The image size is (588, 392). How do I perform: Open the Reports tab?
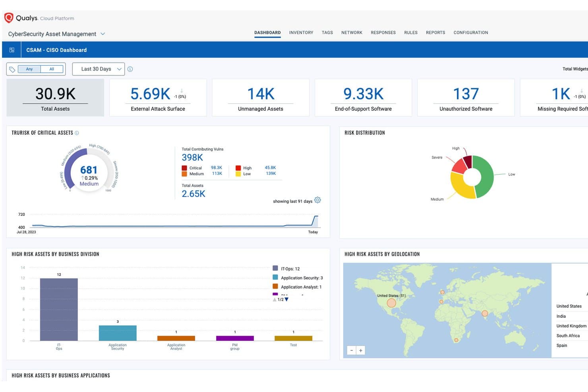coord(435,33)
